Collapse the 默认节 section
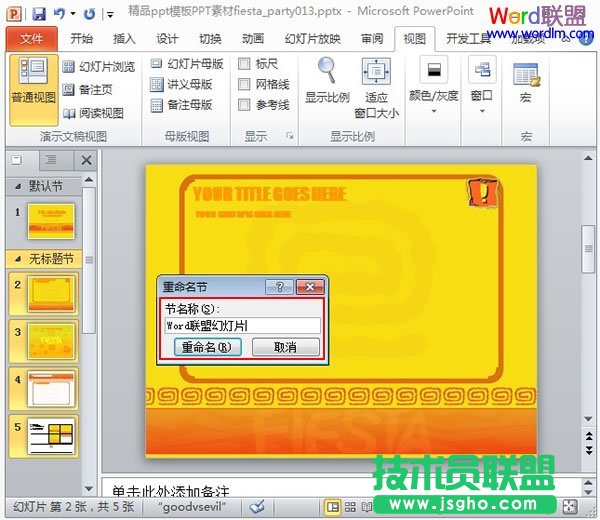The image size is (600, 520). pos(18,187)
